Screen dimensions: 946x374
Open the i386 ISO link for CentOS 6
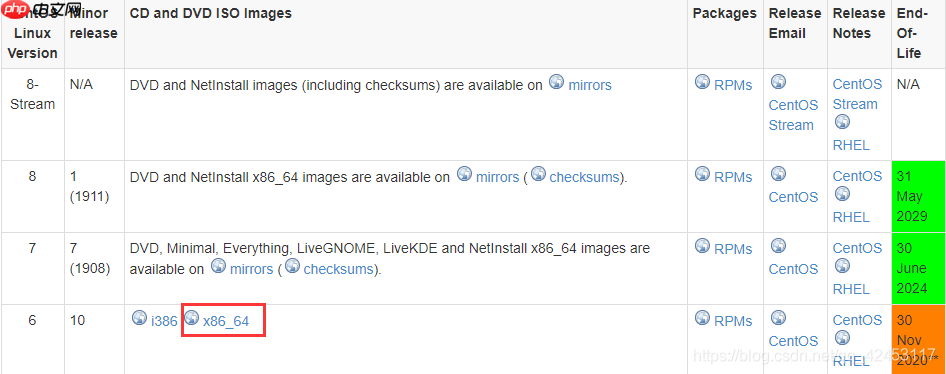164,322
